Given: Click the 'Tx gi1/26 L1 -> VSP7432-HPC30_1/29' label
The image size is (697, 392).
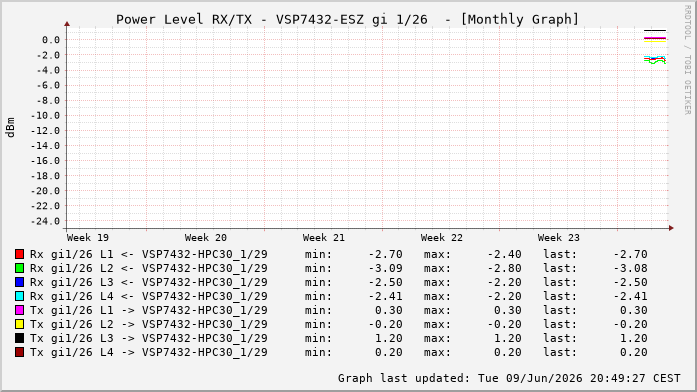Looking at the screenshot, I should click(148, 310).
